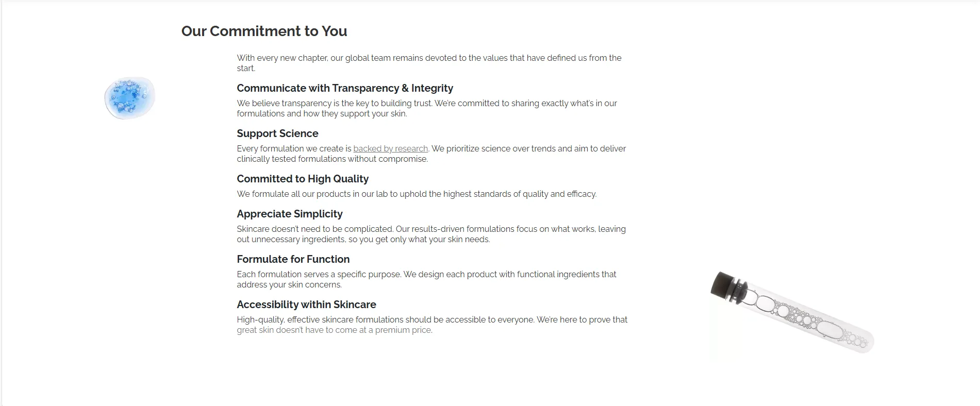This screenshot has height=406, width=980.
Task: Click the 'Formulate for Function' heading
Action: click(x=293, y=259)
